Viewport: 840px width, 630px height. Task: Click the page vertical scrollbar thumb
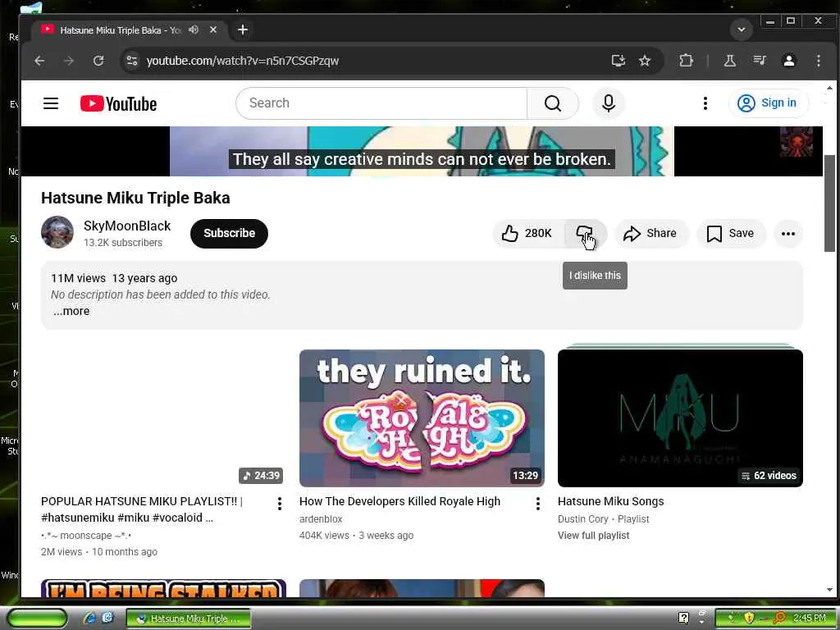[829, 203]
